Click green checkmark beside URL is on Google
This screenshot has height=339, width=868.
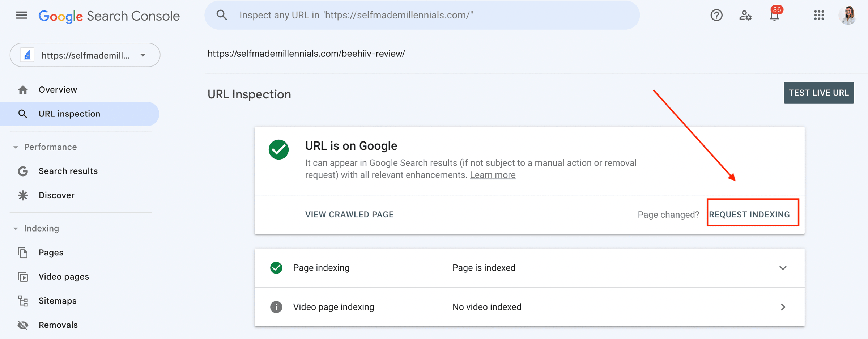278,149
